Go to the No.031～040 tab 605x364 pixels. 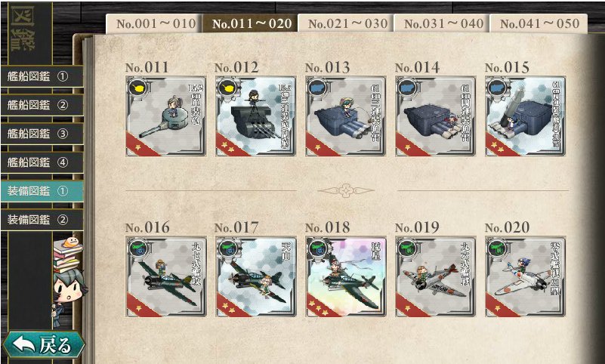pyautogui.click(x=442, y=23)
